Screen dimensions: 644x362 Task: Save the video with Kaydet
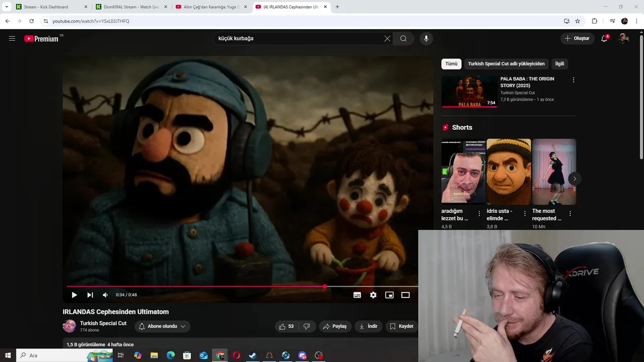pos(401,326)
